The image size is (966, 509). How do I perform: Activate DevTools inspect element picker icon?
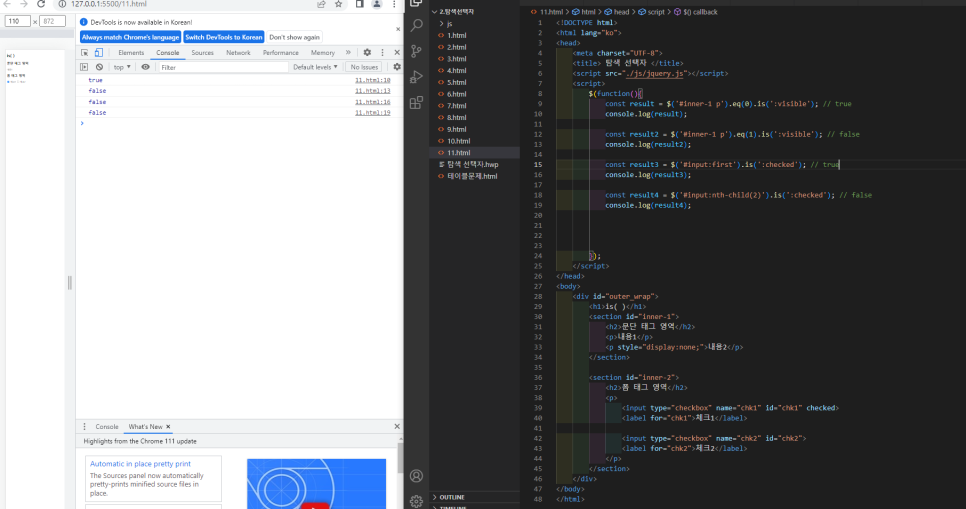coord(85,53)
